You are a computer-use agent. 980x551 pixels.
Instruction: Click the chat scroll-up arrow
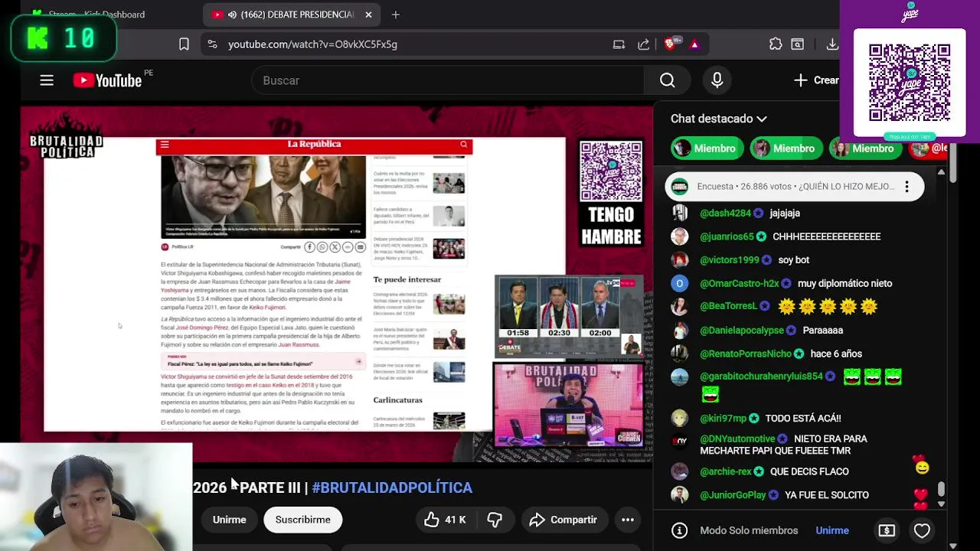click(x=941, y=172)
